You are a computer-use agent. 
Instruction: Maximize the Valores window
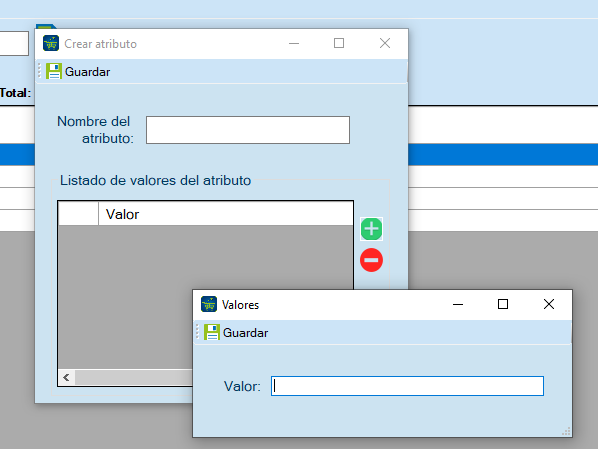click(503, 304)
